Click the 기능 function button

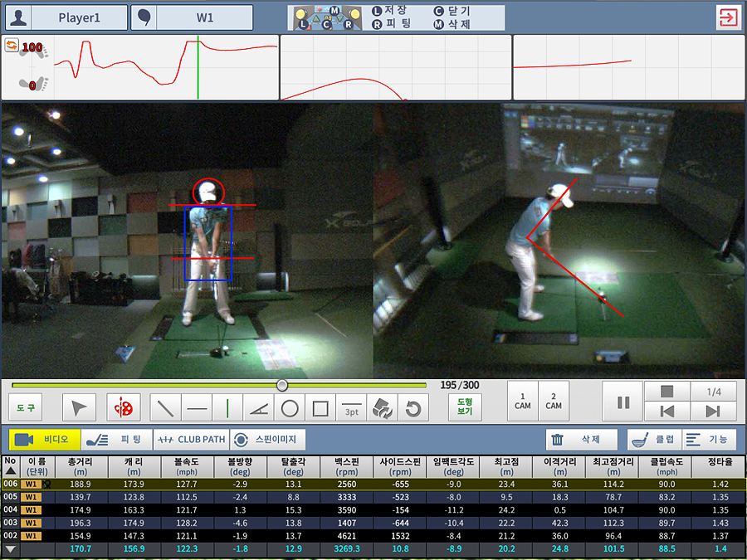point(708,440)
